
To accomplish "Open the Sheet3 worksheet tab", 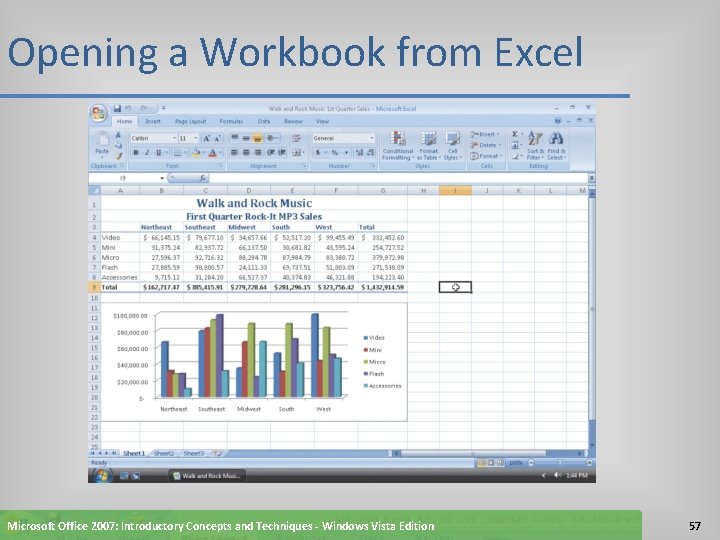I will tap(194, 453).
